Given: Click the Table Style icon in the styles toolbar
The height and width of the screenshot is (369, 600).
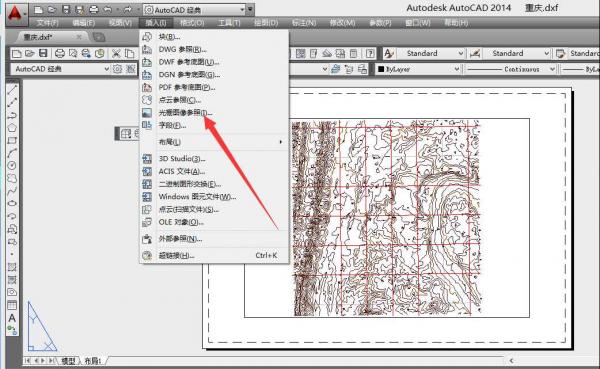Looking at the screenshot, I should point(561,53).
